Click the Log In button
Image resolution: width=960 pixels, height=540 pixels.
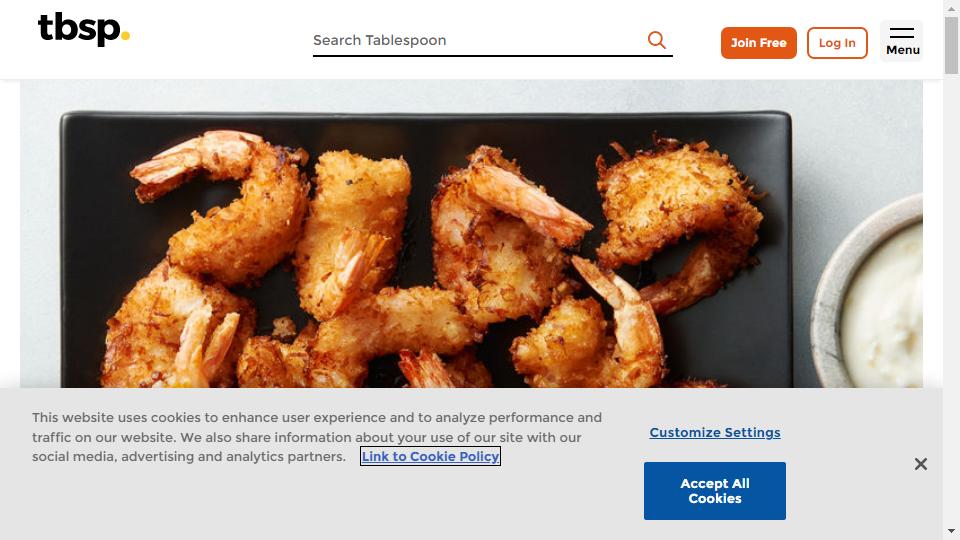click(x=837, y=43)
